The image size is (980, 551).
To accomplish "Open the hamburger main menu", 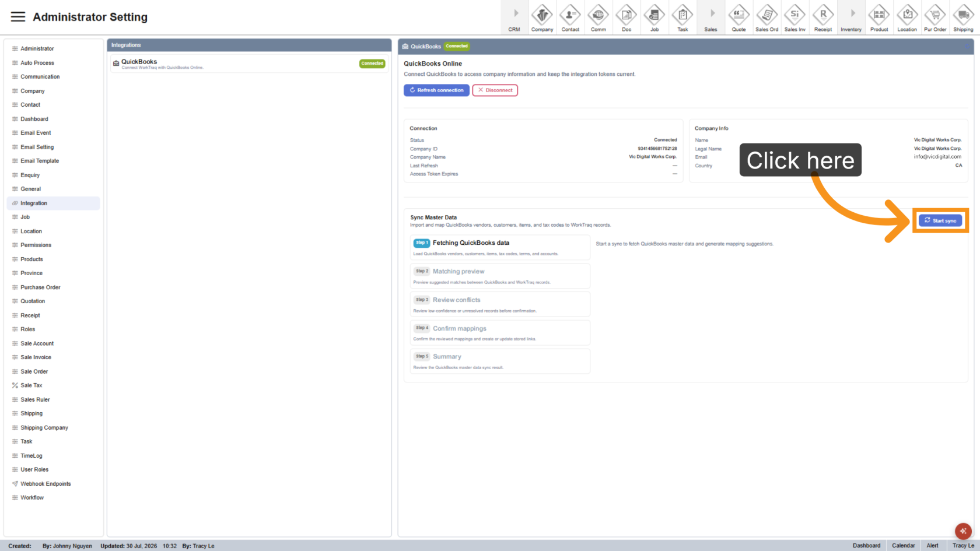I will point(18,17).
